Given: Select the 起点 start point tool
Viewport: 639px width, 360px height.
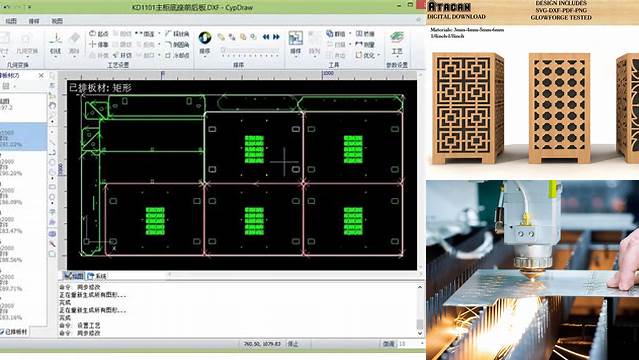Looking at the screenshot, I should click(99, 34).
